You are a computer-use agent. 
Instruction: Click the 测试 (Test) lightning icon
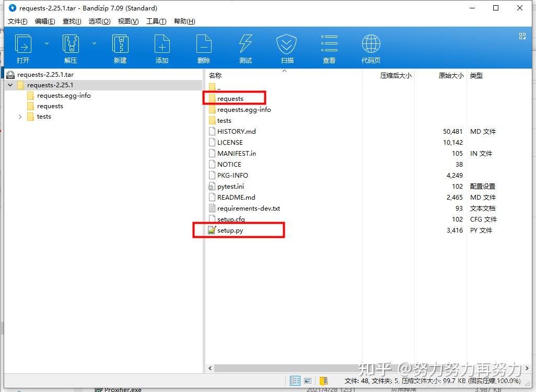click(246, 44)
